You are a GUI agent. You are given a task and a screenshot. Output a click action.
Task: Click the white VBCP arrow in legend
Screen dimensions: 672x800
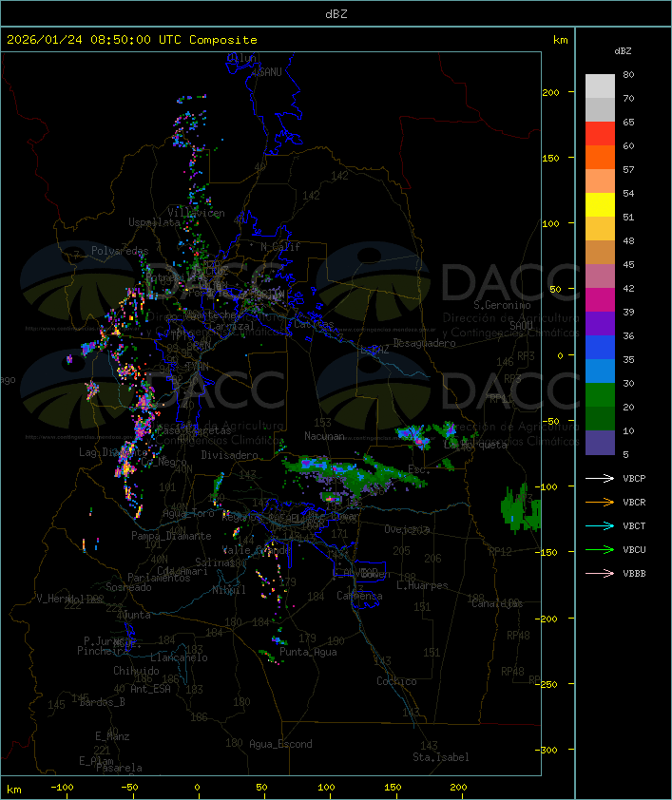602,478
